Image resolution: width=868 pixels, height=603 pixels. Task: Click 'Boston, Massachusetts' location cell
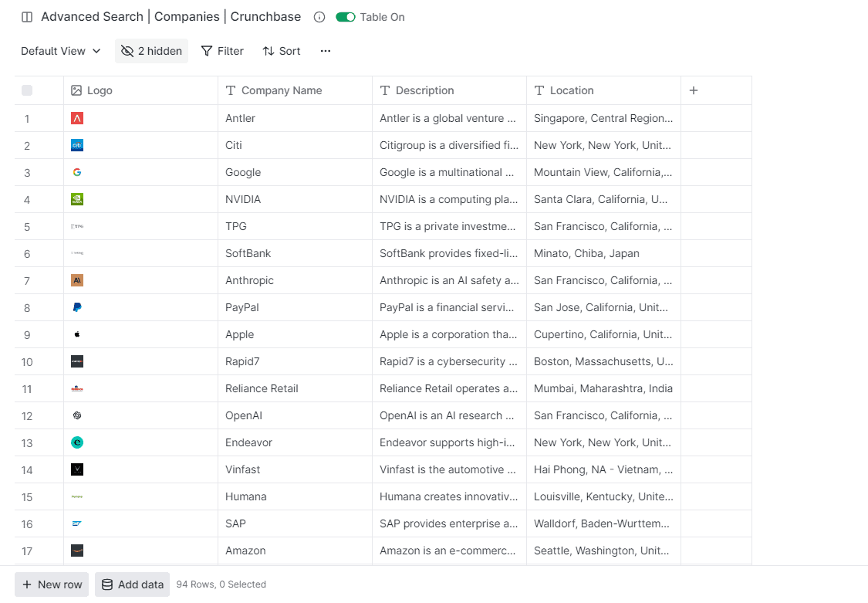point(603,361)
